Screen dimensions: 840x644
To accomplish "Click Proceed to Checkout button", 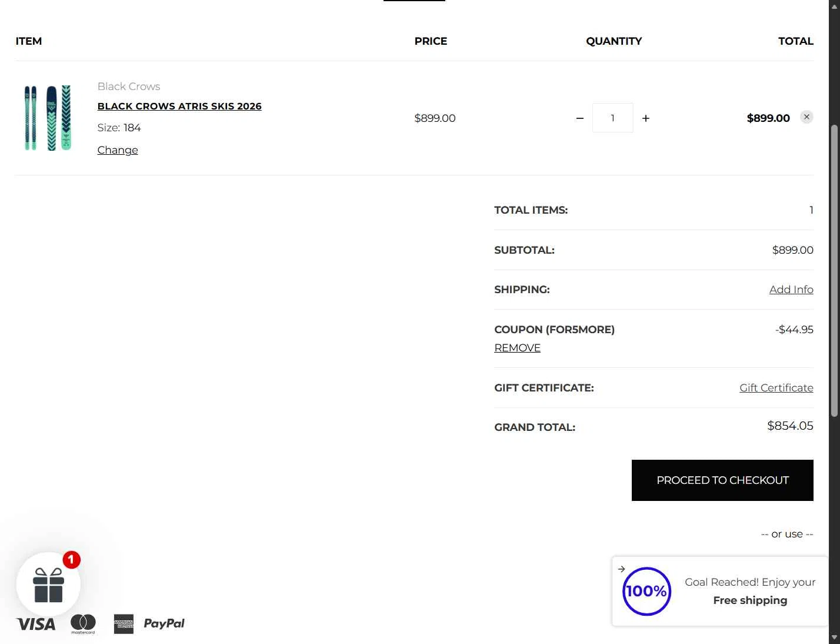I will (722, 480).
